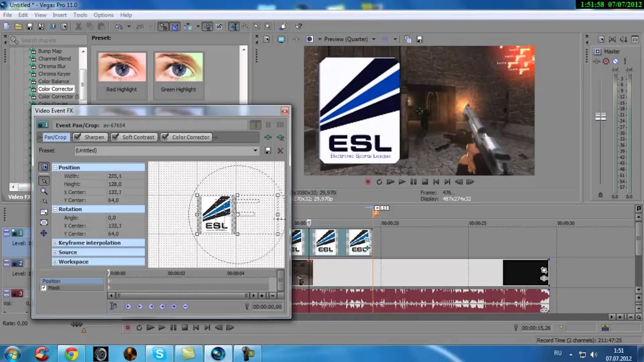
Task: Click the Undo arrow icon in toolbar
Action: tap(118, 27)
